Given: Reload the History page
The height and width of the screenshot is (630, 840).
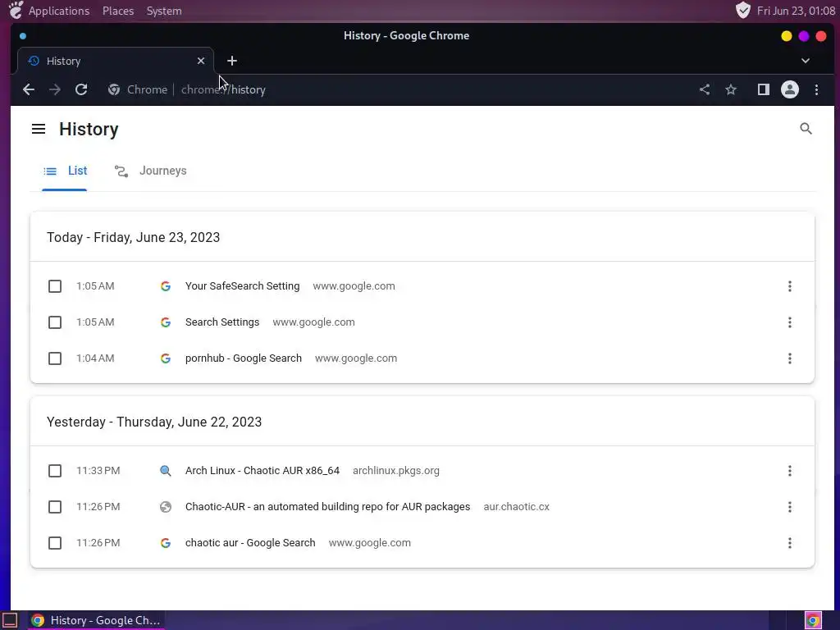Looking at the screenshot, I should point(81,89).
